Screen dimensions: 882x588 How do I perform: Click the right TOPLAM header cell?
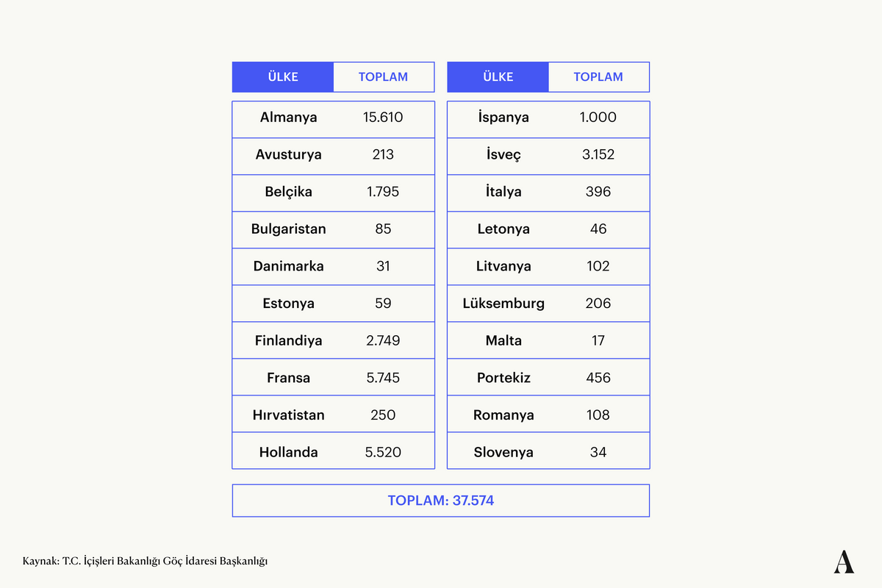click(598, 76)
